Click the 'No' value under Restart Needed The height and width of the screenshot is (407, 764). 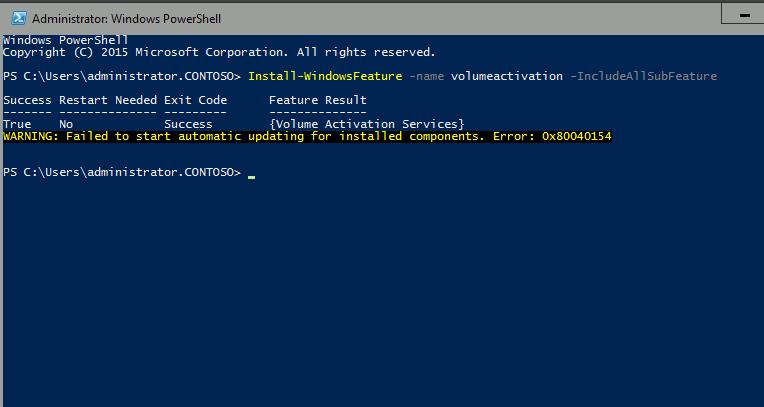[66, 124]
